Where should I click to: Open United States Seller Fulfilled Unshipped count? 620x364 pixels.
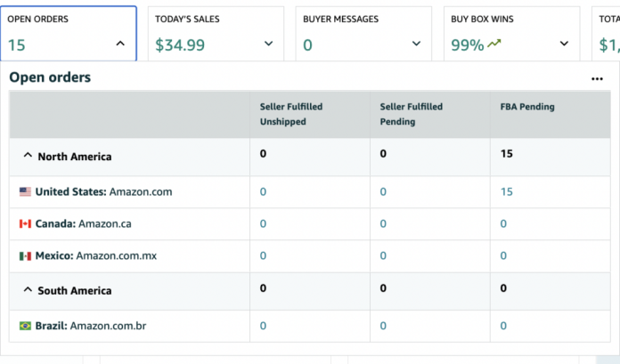[x=263, y=191]
